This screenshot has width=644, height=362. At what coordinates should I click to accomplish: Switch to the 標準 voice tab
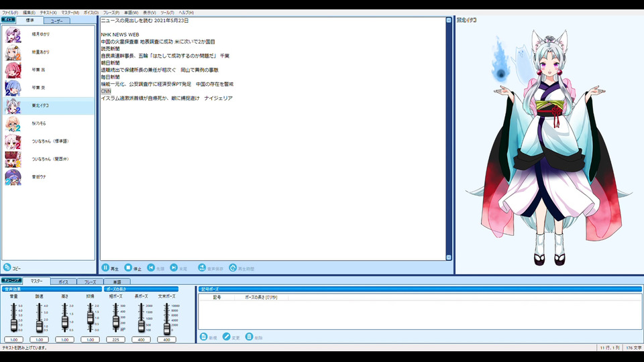30,20
